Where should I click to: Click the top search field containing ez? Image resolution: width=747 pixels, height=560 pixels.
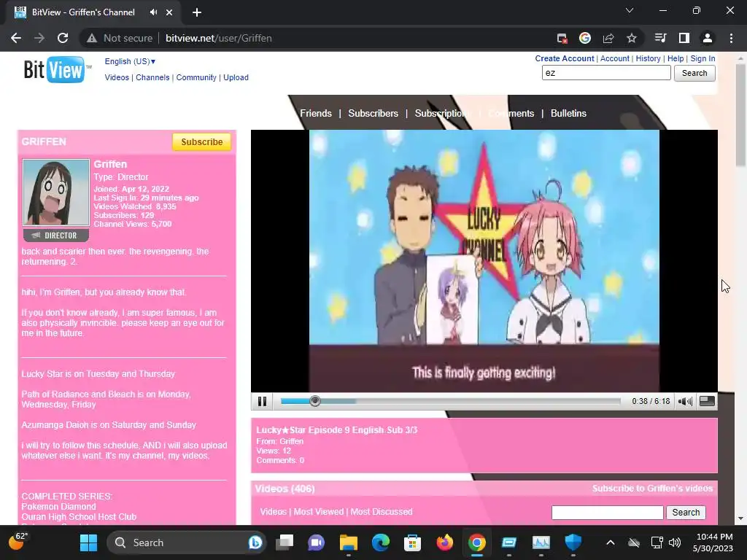click(606, 73)
